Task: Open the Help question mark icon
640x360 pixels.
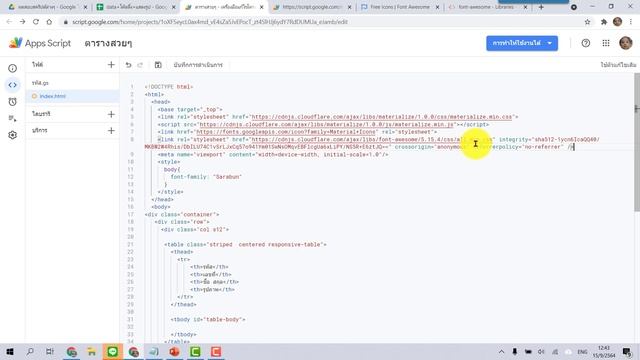Action: (x=586, y=43)
